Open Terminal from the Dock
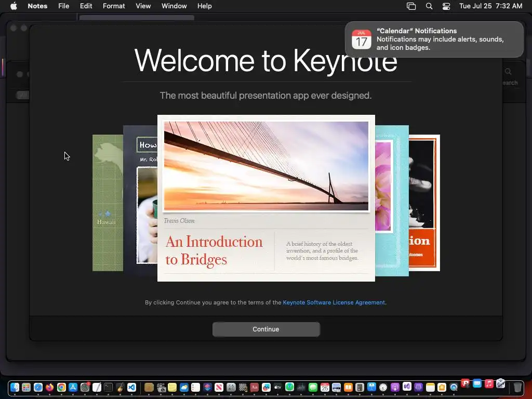The width and height of the screenshot is (532, 399). pos(108,387)
